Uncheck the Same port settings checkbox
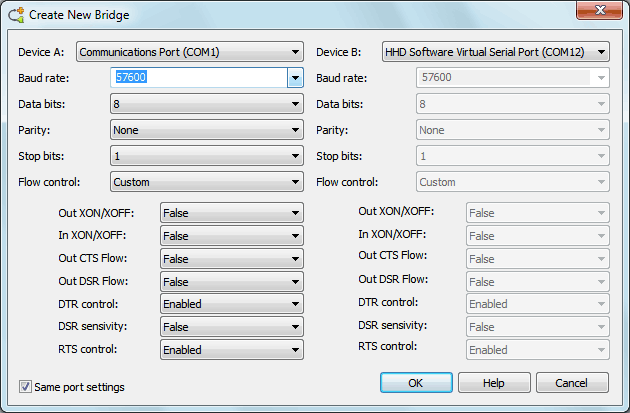Image resolution: width=630 pixels, height=413 pixels. (25, 387)
